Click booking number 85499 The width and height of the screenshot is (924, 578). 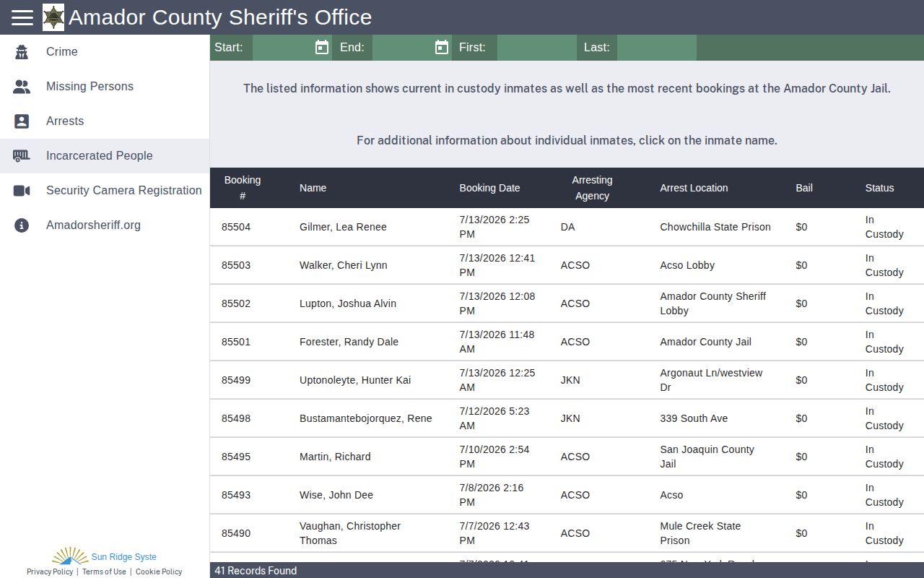click(x=236, y=380)
